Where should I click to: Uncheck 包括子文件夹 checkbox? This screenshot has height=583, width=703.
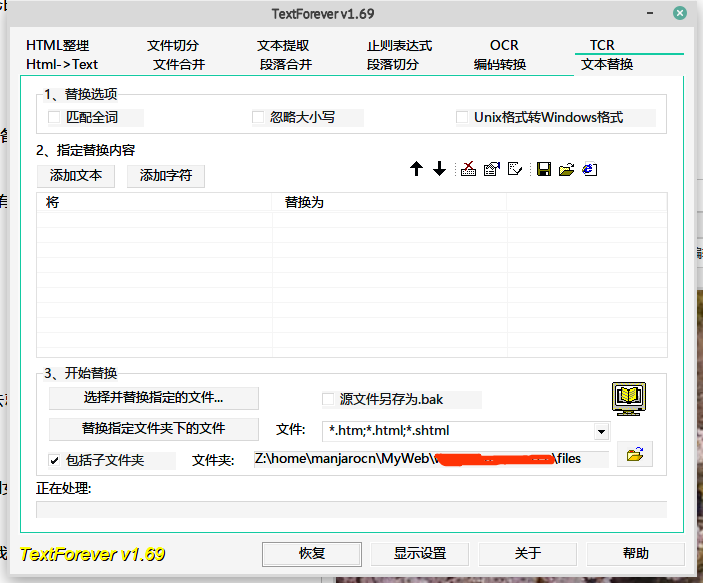tap(54, 460)
